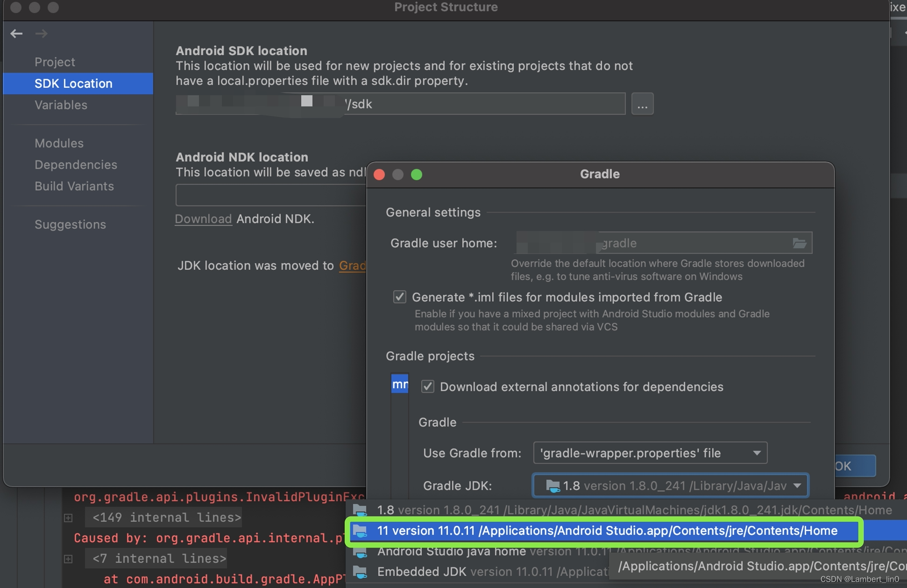Expand the 7 internal lines fold icon
Screen dimensions: 907x588
pos(68,559)
